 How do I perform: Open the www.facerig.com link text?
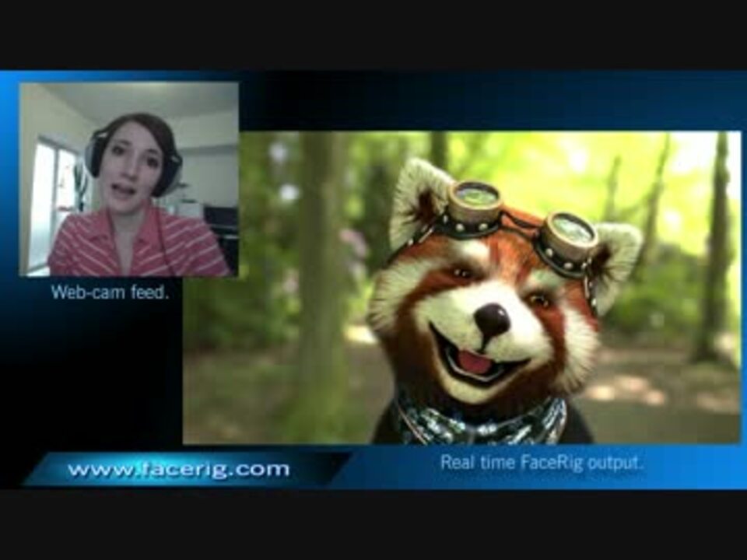(x=179, y=470)
